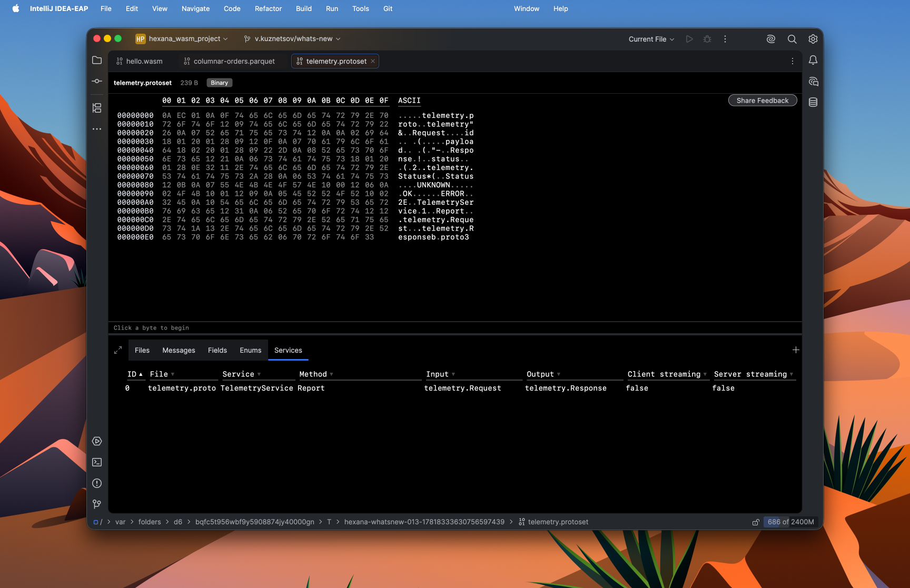Open the Input column filter

pos(453,374)
